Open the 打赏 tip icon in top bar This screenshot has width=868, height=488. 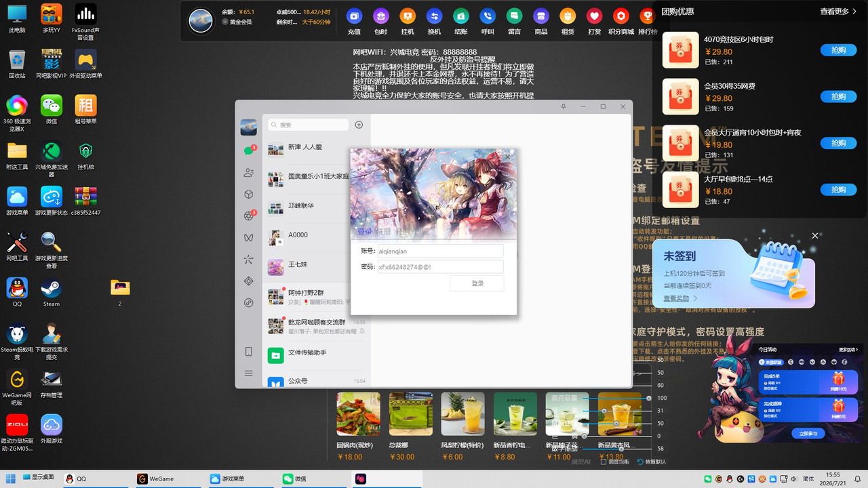[x=595, y=16]
